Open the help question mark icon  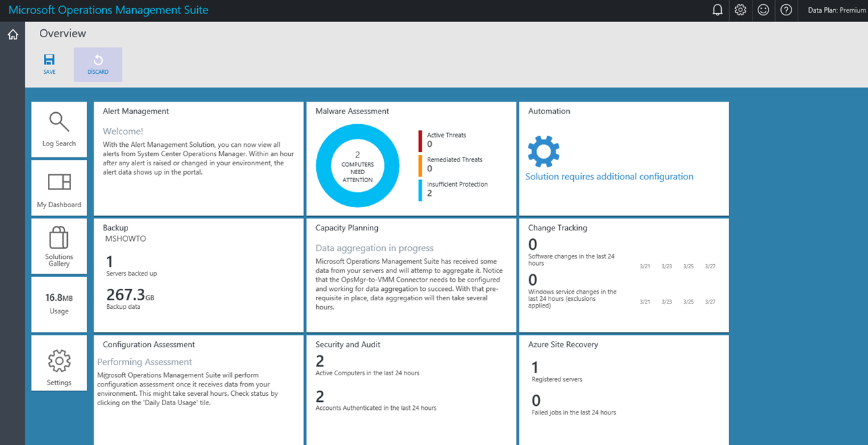click(x=786, y=10)
